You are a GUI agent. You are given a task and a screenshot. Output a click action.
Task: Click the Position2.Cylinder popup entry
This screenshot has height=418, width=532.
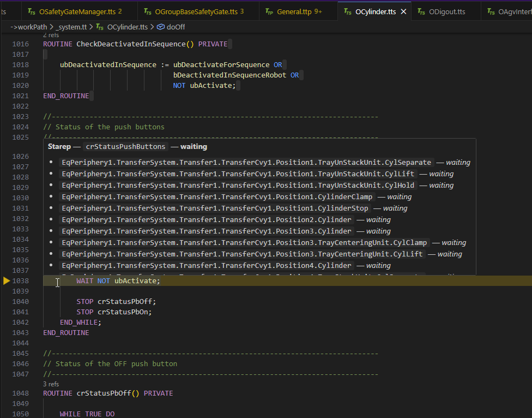[x=206, y=220]
